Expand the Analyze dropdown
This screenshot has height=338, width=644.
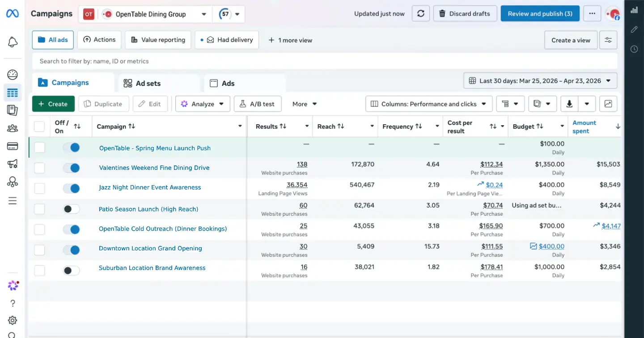tap(203, 104)
